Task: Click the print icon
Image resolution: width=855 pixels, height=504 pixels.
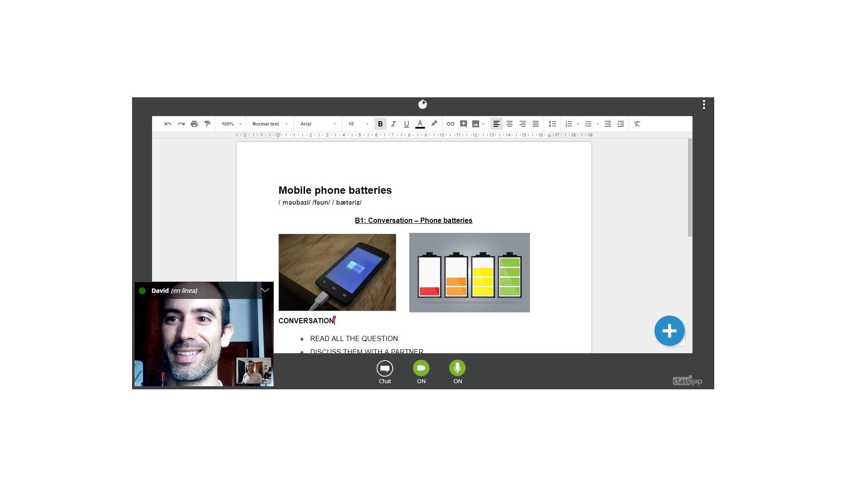Action: (194, 124)
